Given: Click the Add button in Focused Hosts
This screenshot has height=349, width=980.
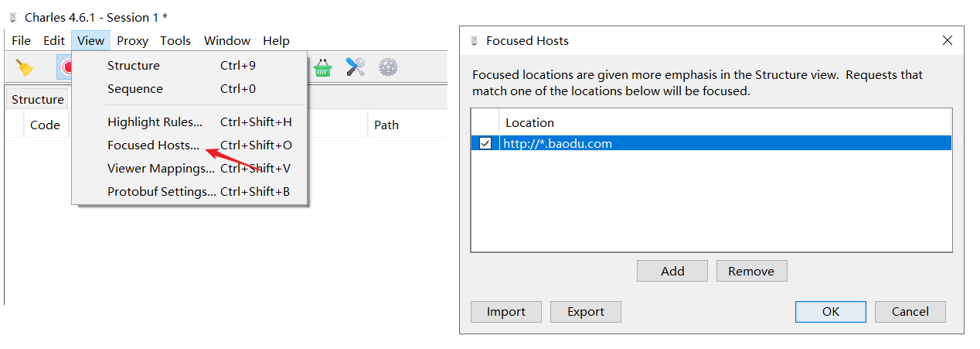Looking at the screenshot, I should click(672, 271).
